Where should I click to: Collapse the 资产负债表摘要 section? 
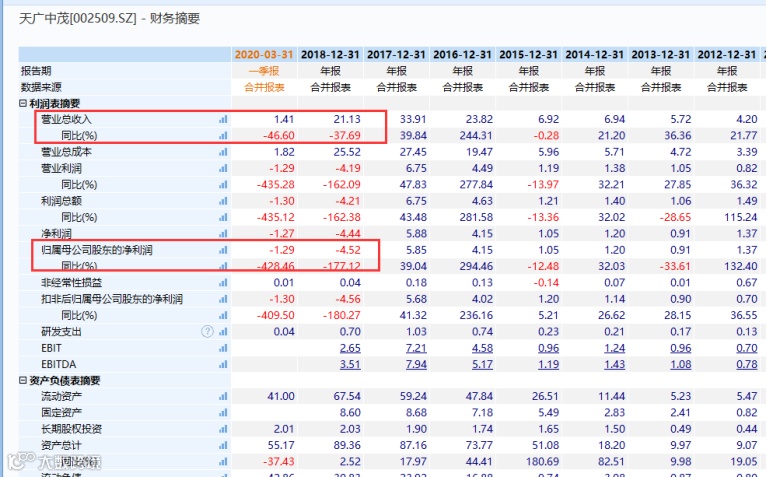(x=23, y=380)
